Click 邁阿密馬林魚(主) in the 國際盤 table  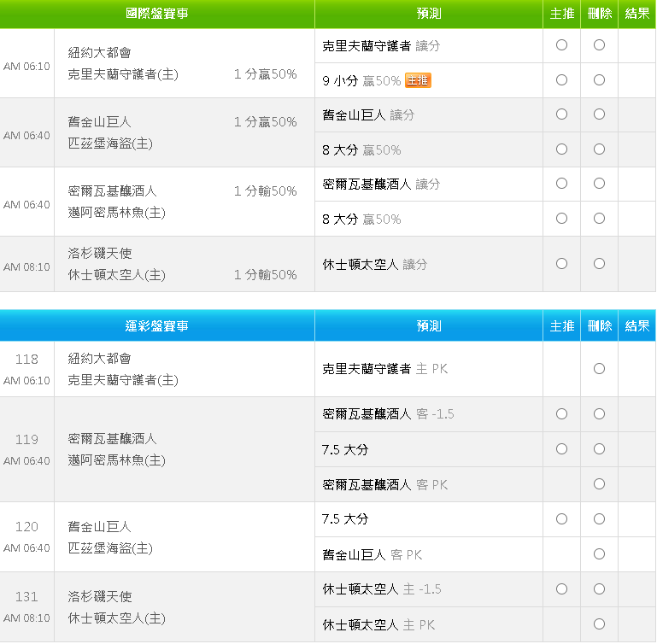point(116,213)
